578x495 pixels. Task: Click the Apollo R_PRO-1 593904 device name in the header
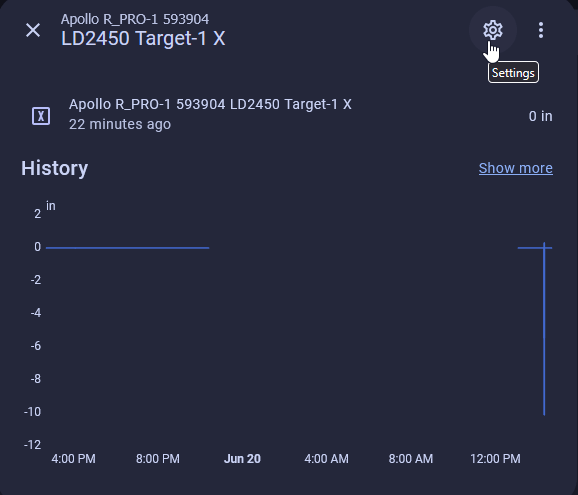pyautogui.click(x=135, y=19)
